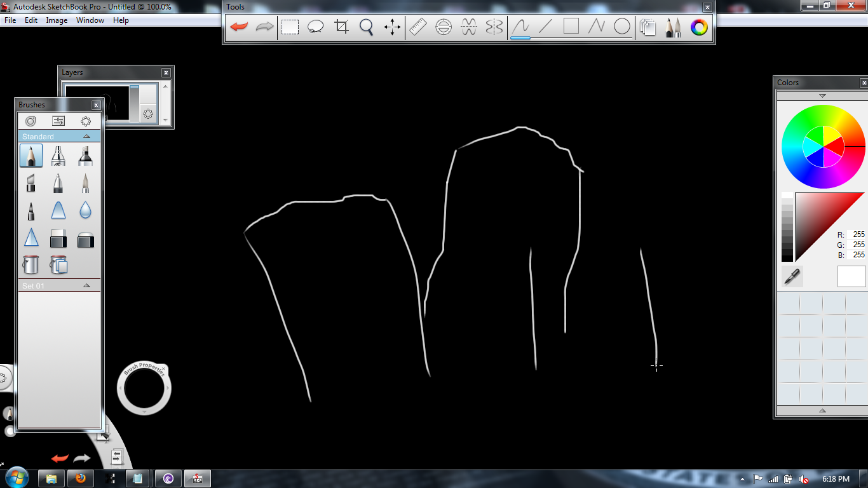Image resolution: width=868 pixels, height=488 pixels.
Task: Collapse the Set 01 brush set
Action: (x=87, y=286)
